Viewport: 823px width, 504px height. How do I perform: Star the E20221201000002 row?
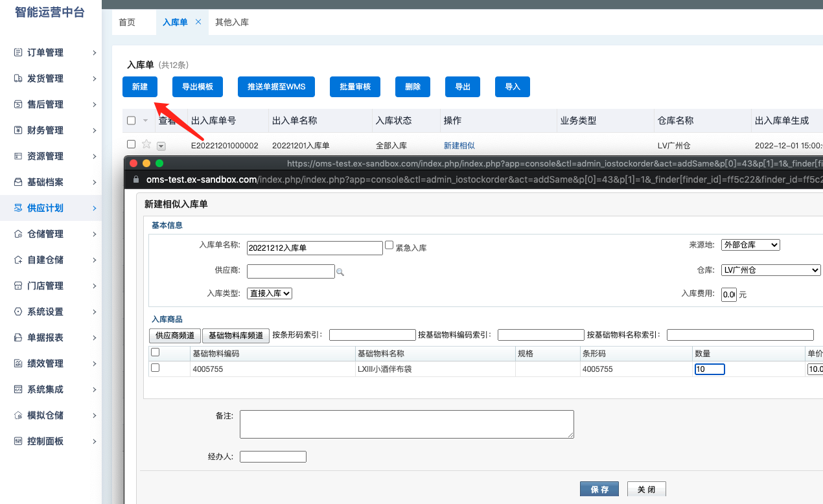pos(146,144)
